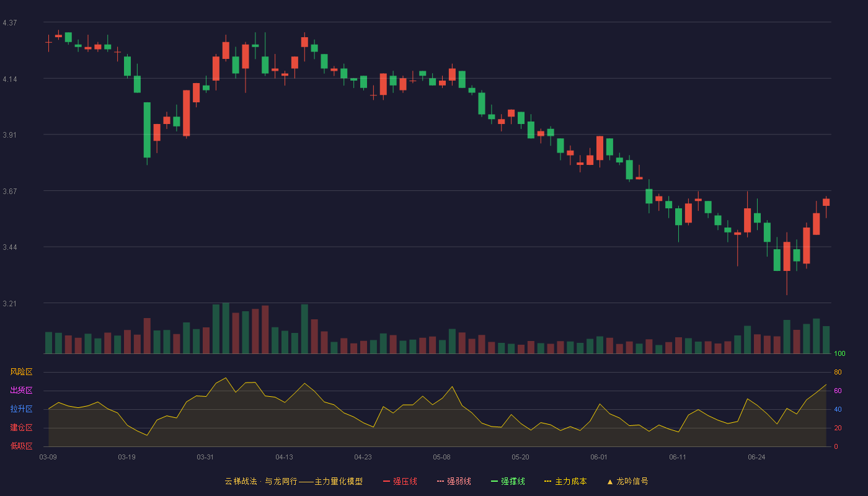Toggle the 强压线 legend item

[x=400, y=481]
